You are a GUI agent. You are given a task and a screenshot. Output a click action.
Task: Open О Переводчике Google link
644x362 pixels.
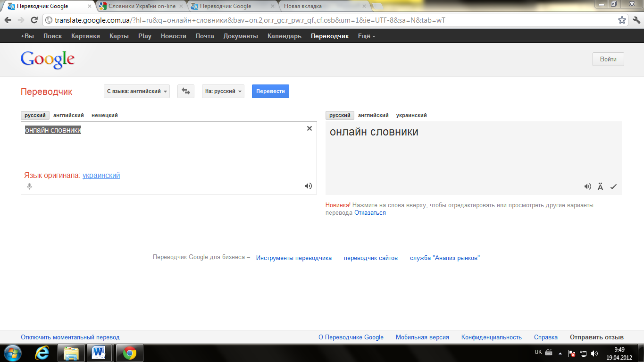[351, 337]
